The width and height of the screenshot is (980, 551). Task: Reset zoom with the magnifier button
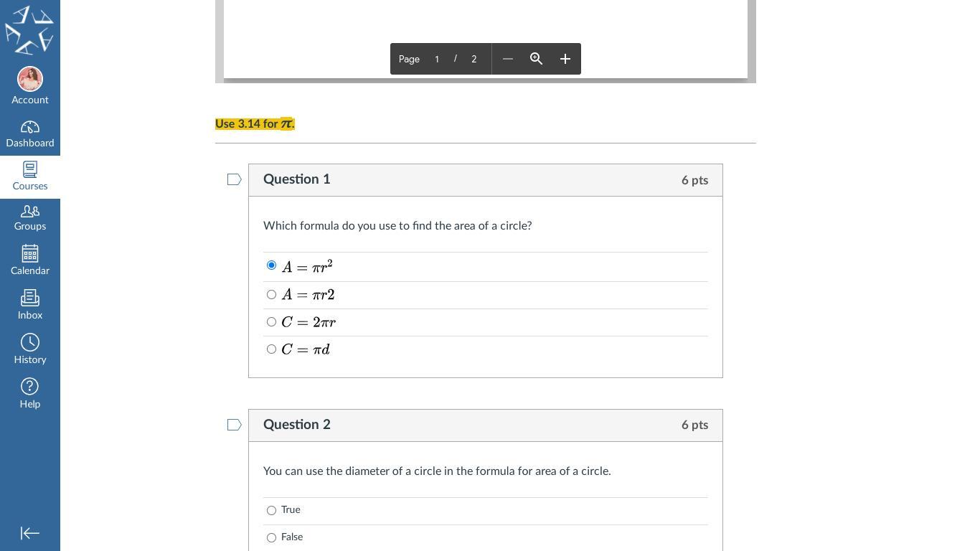(536, 59)
